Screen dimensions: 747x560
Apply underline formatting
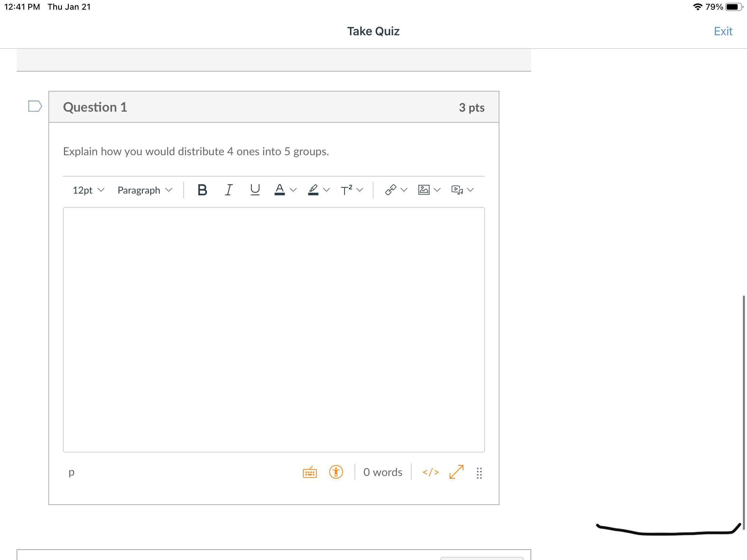tap(255, 190)
